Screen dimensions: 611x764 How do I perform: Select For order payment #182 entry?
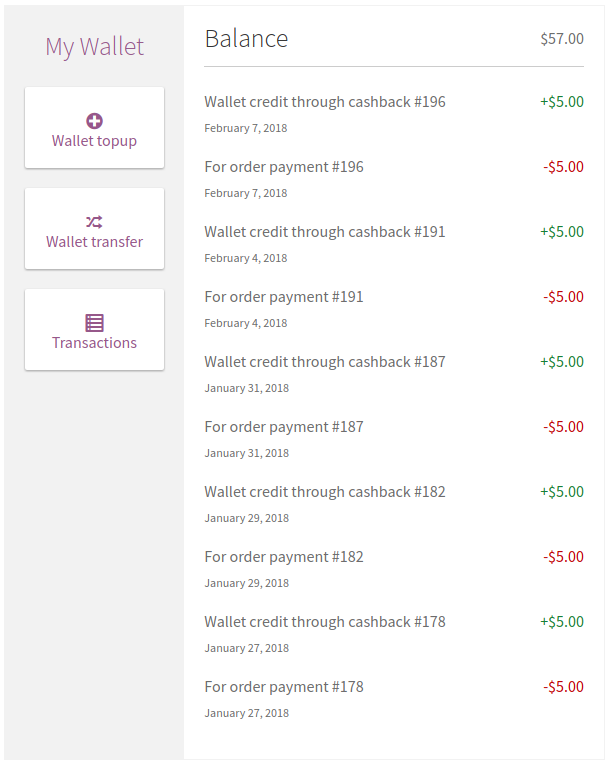coord(284,557)
